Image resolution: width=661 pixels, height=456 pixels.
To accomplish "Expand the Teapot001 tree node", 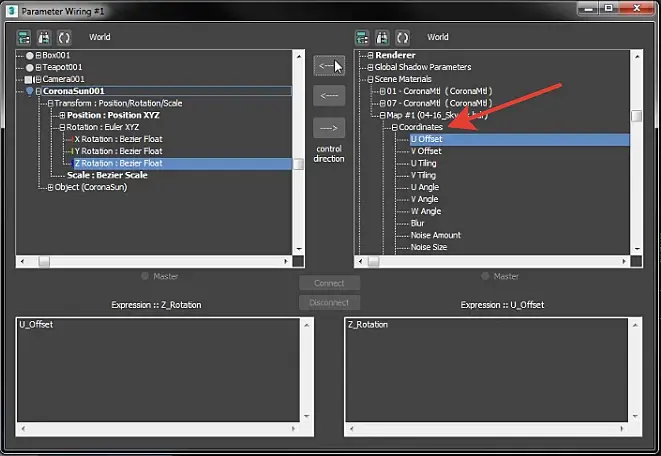I will click(38, 67).
